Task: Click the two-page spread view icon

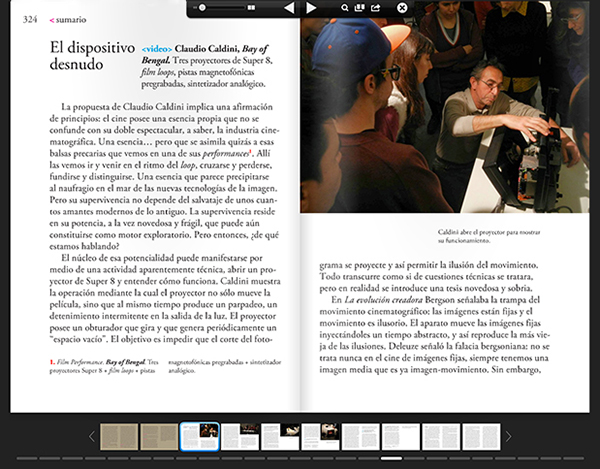Action: point(251,8)
